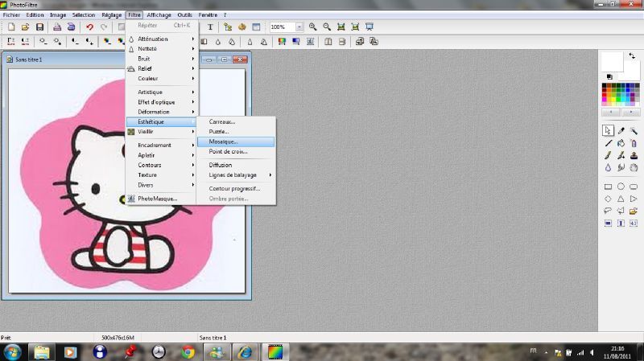Select the Hand move tool

(x=634, y=167)
